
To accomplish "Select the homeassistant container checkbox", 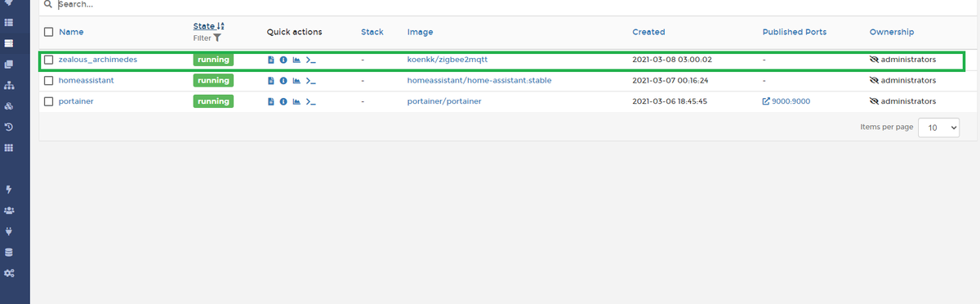I will (49, 81).
